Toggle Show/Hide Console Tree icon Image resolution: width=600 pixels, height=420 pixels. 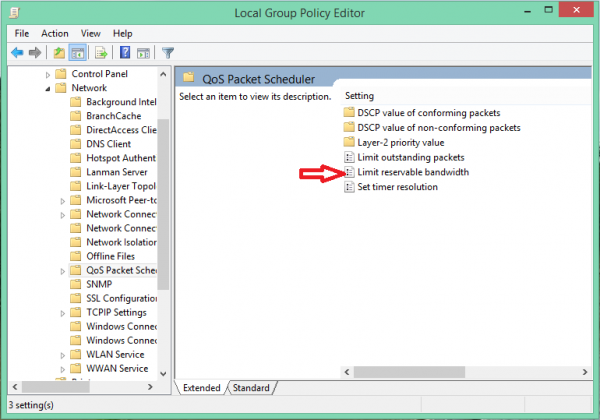pyautogui.click(x=77, y=53)
